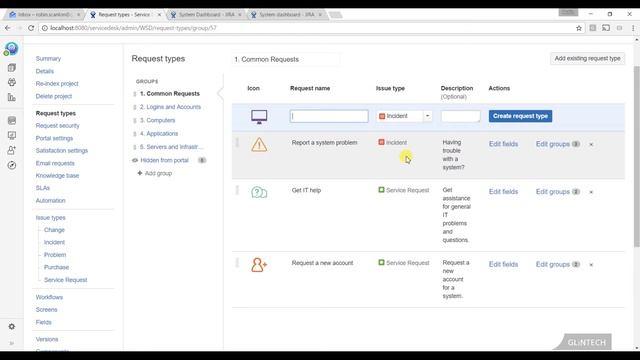Edit the 1. Common Requests group title
Image resolution: width=640 pixels, height=360 pixels.
[x=285, y=60]
